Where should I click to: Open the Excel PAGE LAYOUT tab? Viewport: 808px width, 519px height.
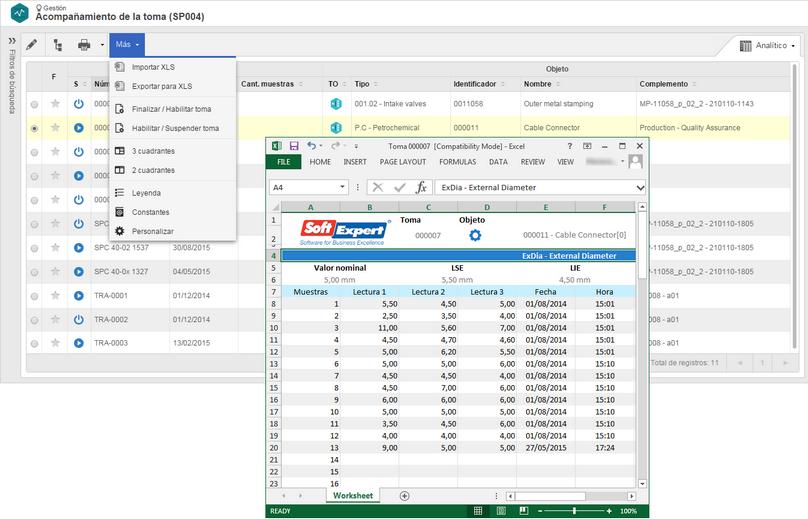pyautogui.click(x=403, y=162)
